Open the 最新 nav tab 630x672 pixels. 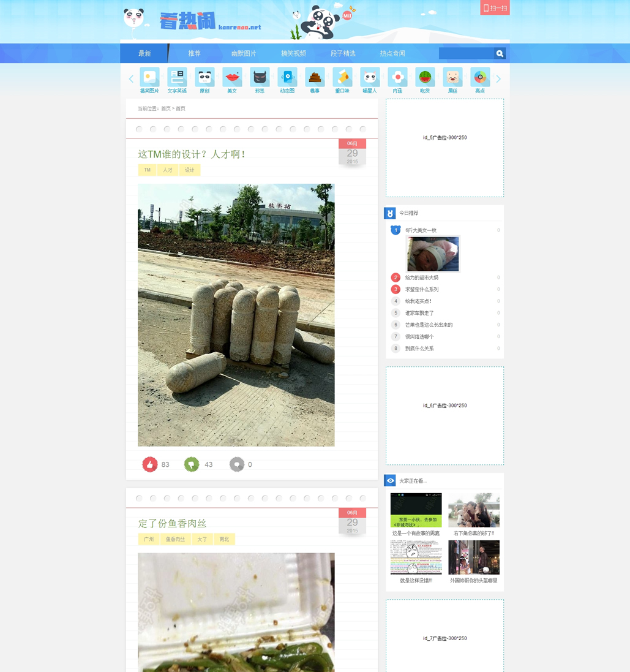tap(144, 53)
